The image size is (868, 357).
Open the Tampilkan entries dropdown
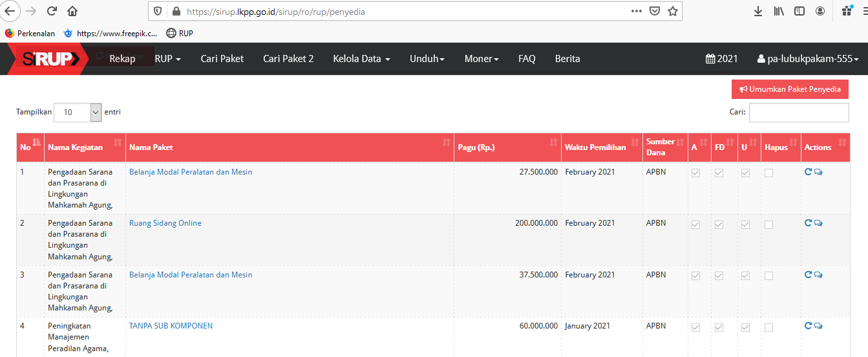coord(78,112)
